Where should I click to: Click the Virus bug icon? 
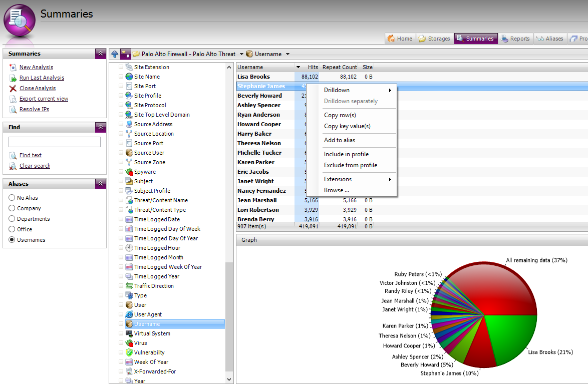(x=129, y=343)
